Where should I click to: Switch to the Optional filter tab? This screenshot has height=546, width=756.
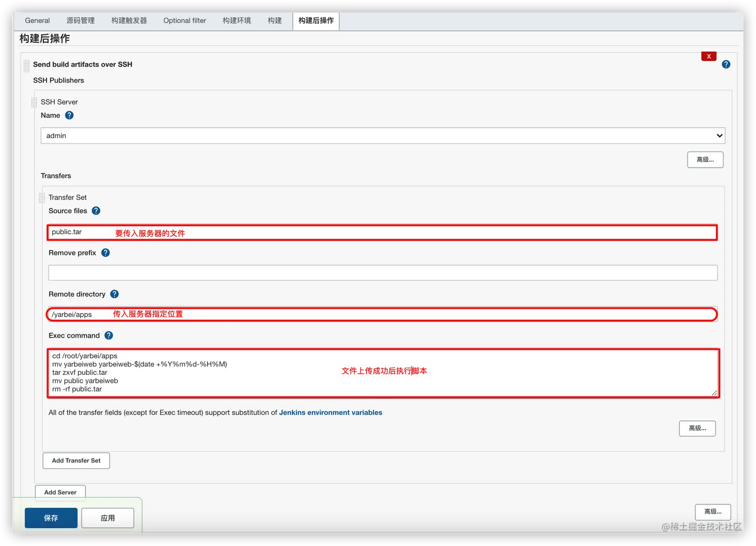point(184,21)
